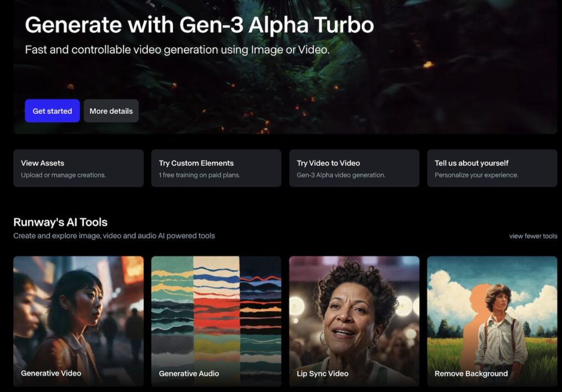This screenshot has width=562, height=392.
Task: Open the Try Video to Video card
Action: (354, 168)
